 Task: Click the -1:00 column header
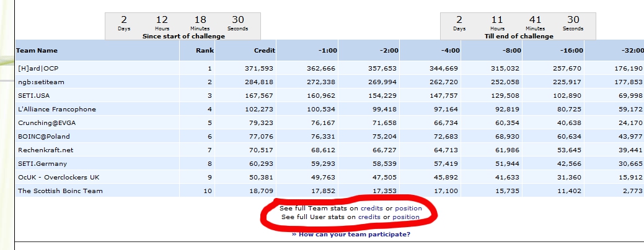(327, 50)
